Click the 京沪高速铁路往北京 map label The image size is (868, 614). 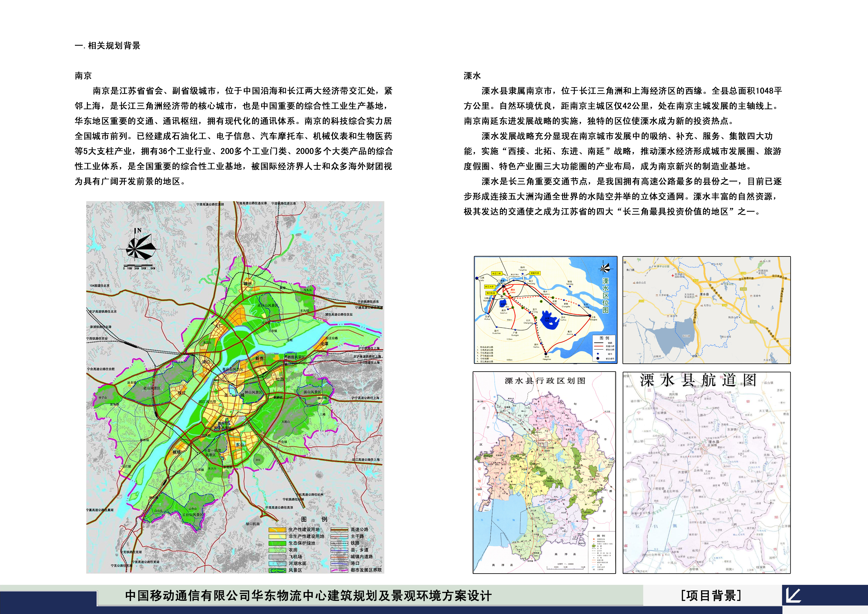103,312
